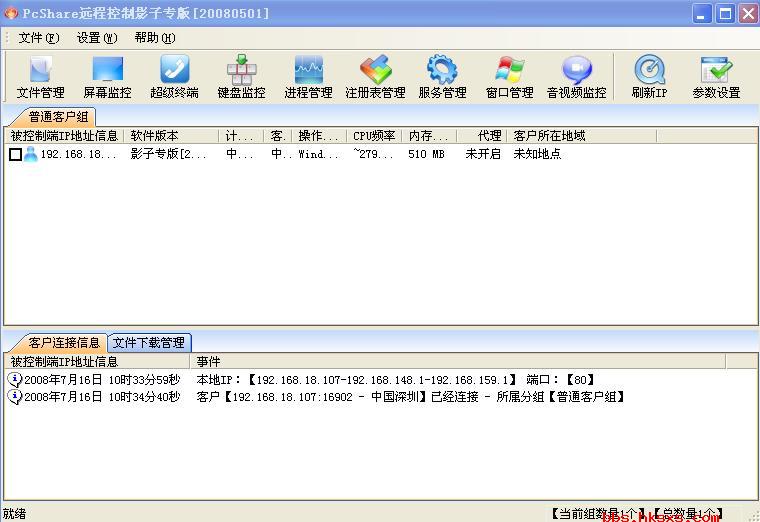Click 被控制端IP地址信息 header in log panel
Viewport: 760px width, 522px height.
click(97, 361)
